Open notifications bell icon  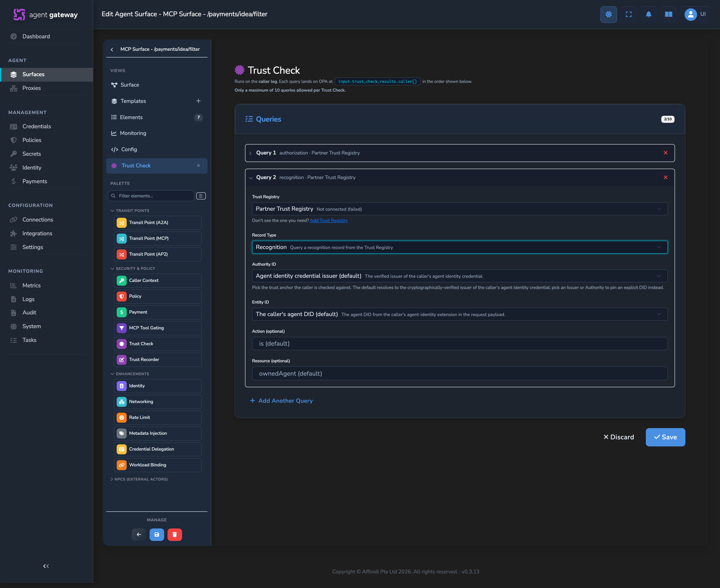coord(648,14)
